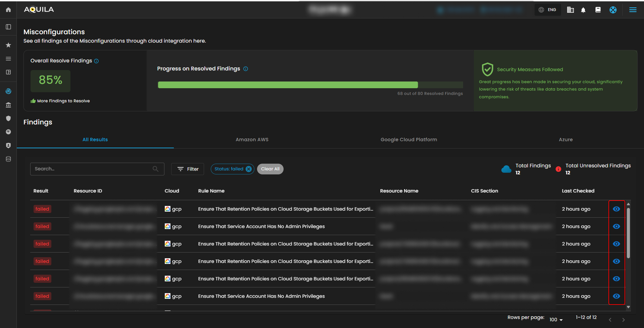The width and height of the screenshot is (644, 328).
Task: Switch to the Google Cloud Platform tab
Action: point(408,140)
